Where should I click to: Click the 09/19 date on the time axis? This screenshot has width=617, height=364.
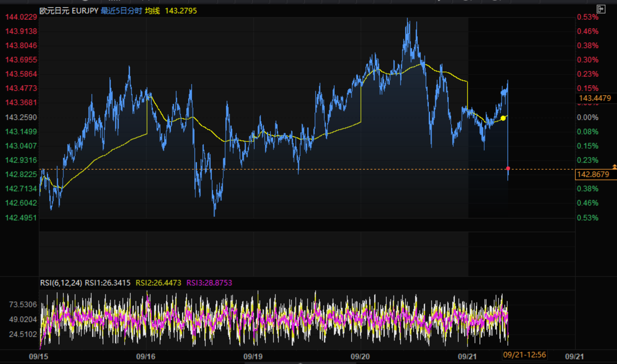tap(253, 356)
